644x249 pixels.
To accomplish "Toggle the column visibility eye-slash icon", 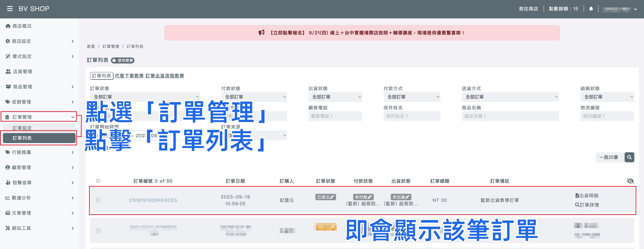I will click(x=630, y=181).
